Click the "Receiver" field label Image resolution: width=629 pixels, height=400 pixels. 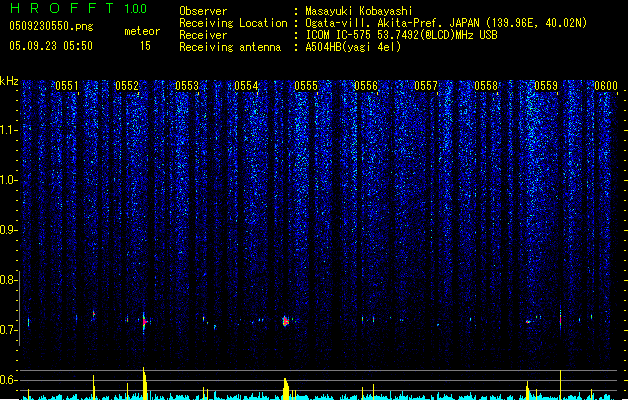point(203,35)
